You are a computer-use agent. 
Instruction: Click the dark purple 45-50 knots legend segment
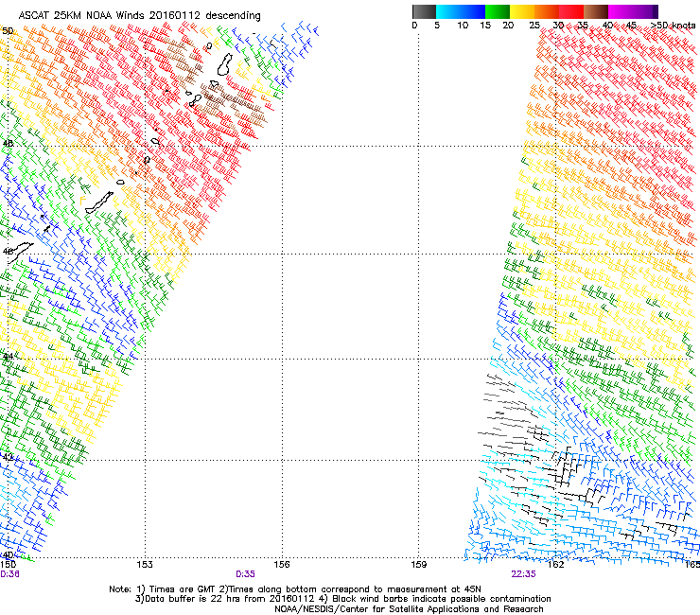(x=645, y=11)
